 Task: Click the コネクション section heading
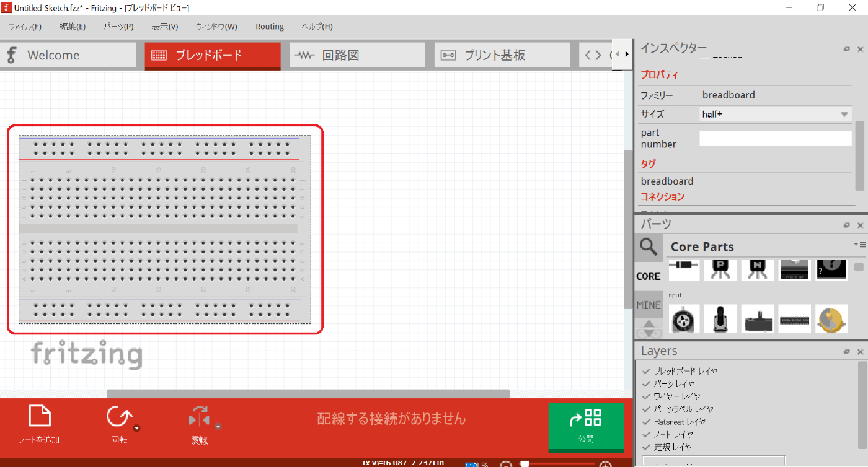(x=663, y=196)
